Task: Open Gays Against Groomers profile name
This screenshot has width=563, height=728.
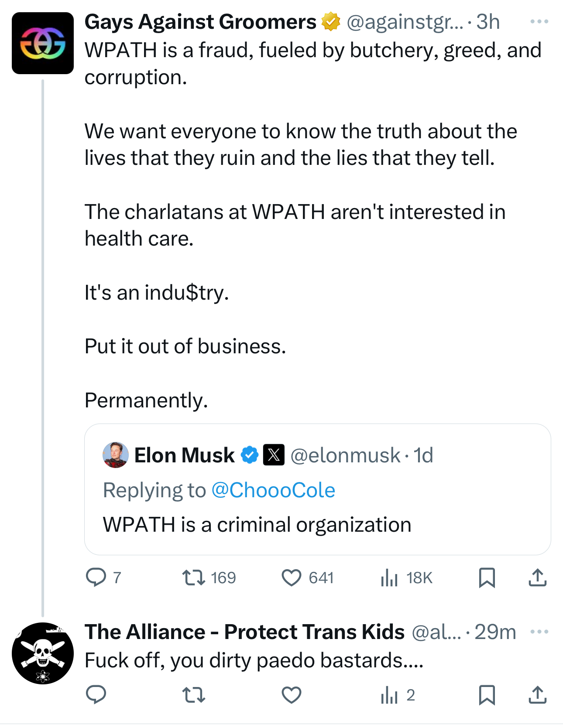Action: point(200,22)
